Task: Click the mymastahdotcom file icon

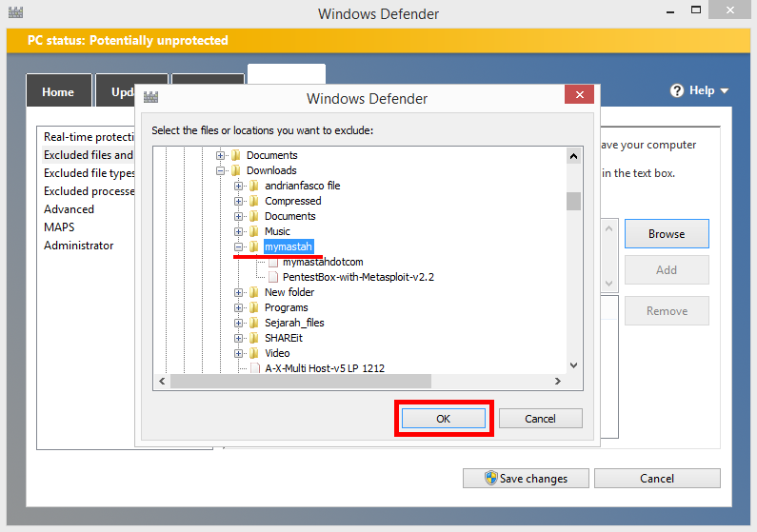Action: (273, 262)
